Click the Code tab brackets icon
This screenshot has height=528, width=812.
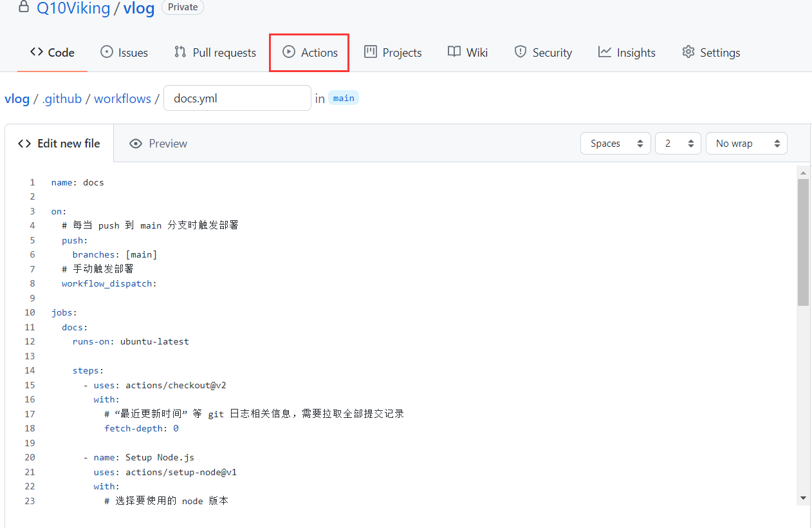pyautogui.click(x=37, y=52)
